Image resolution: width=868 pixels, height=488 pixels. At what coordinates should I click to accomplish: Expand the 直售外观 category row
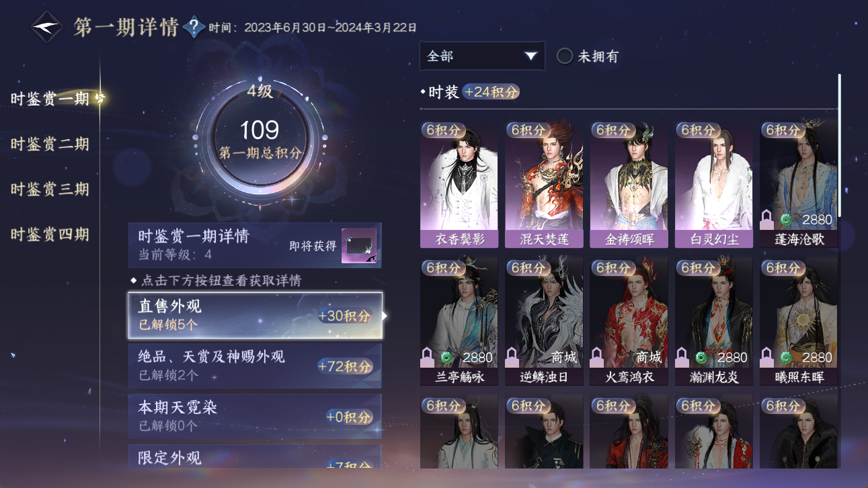pyautogui.click(x=255, y=315)
